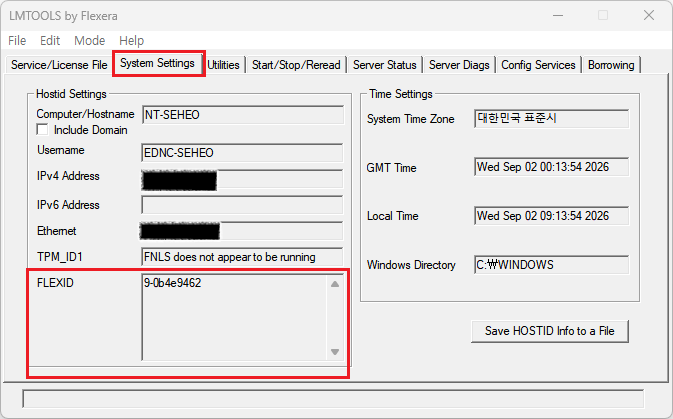Click Save HOSTID Info to a File
The height and width of the screenshot is (419, 673).
pyautogui.click(x=550, y=331)
